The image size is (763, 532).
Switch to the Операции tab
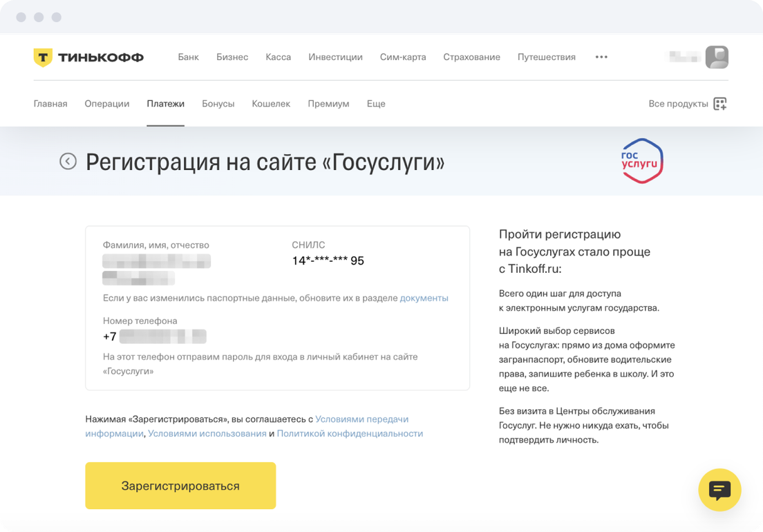(107, 104)
